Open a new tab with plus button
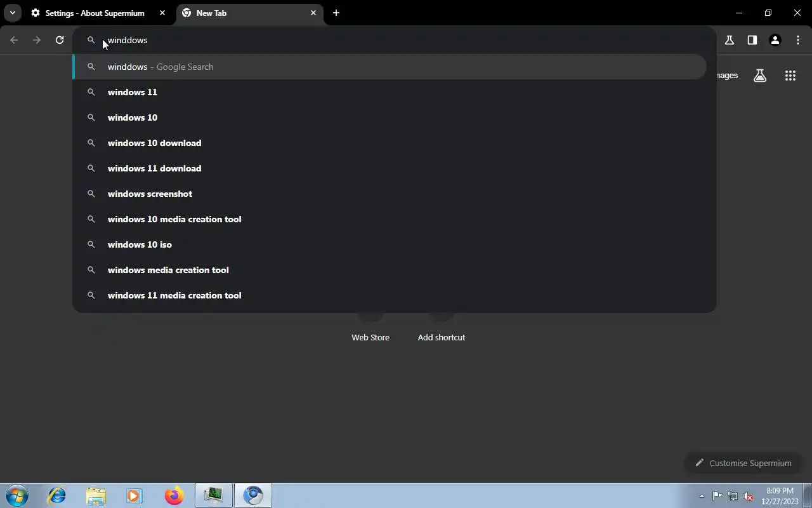This screenshot has height=508, width=812. 336,13
